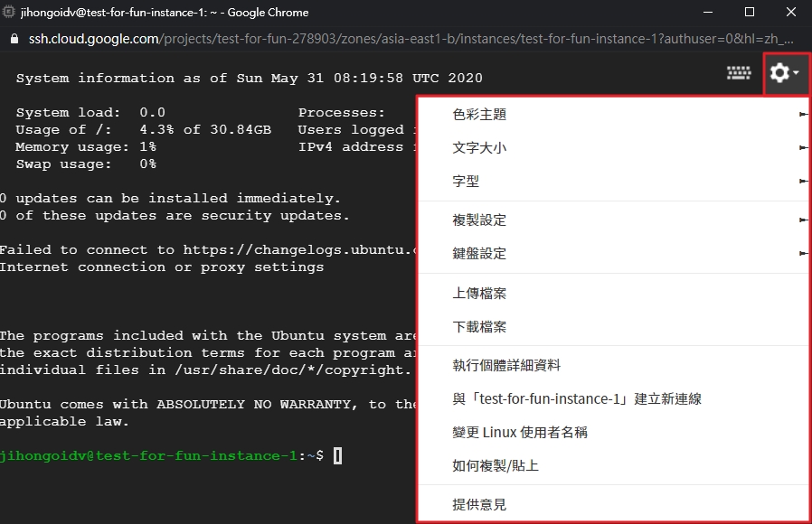This screenshot has width=812, height=524.
Task: Click the '0 updates can be installed' line
Action: [x=170, y=198]
